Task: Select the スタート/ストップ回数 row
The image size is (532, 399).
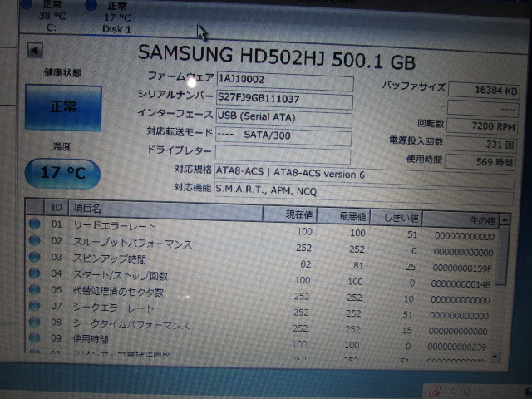Action: click(260, 278)
